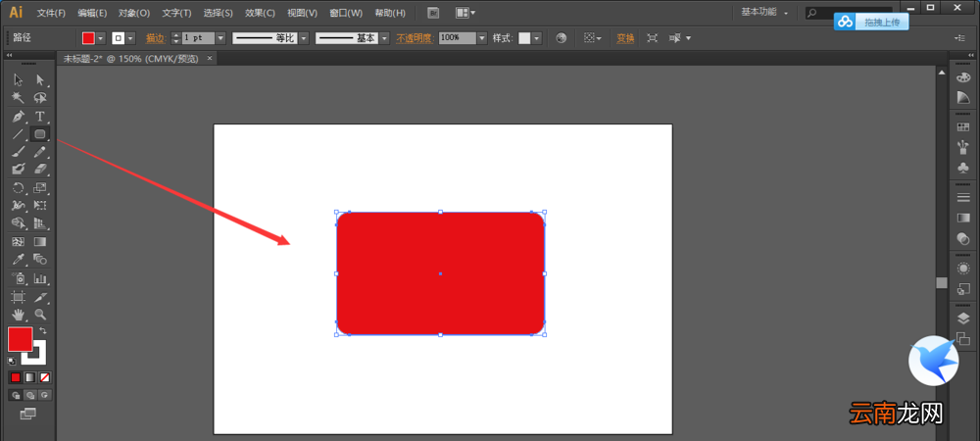
Task: Switch to Draw Behind mode
Action: [30, 395]
